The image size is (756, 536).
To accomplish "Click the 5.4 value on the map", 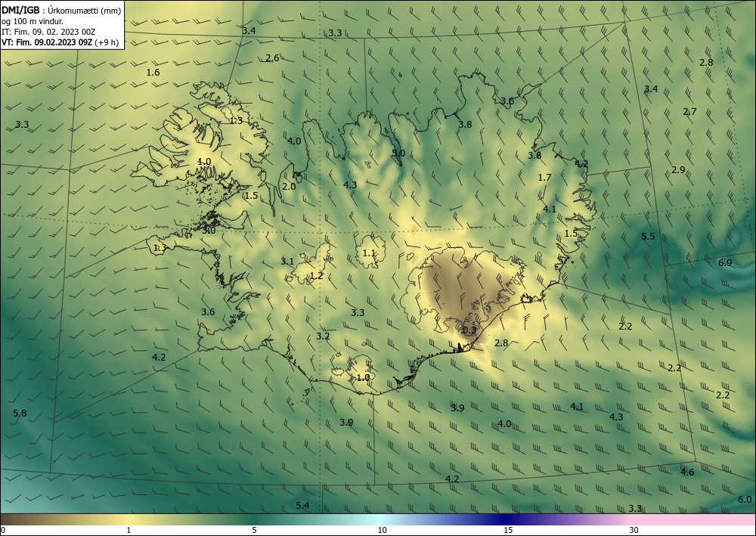I will tap(302, 505).
